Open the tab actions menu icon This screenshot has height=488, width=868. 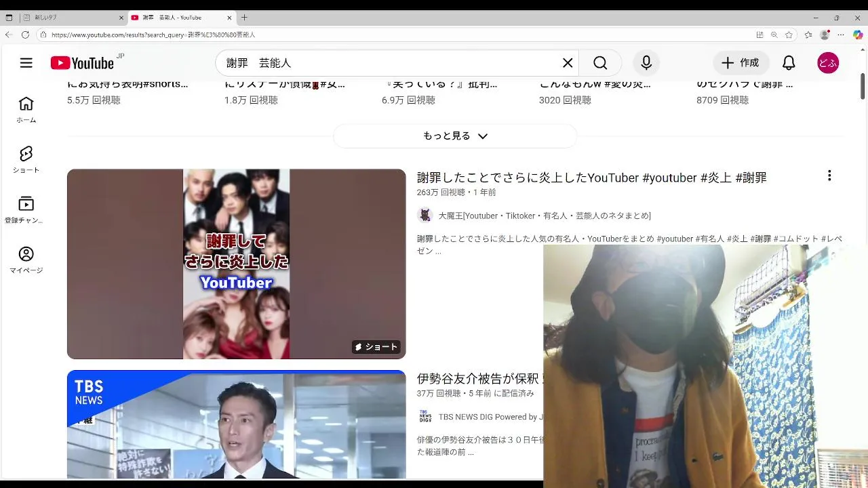click(9, 18)
